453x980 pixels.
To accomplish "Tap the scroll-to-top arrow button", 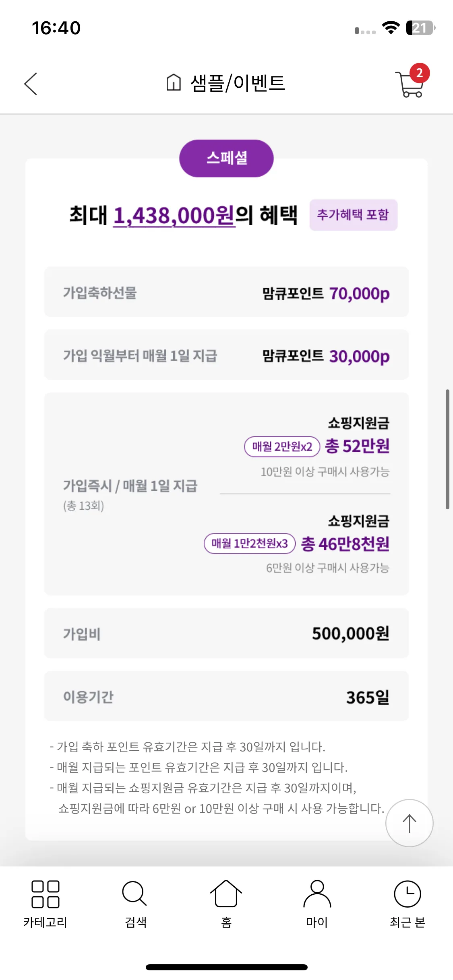I will (409, 823).
